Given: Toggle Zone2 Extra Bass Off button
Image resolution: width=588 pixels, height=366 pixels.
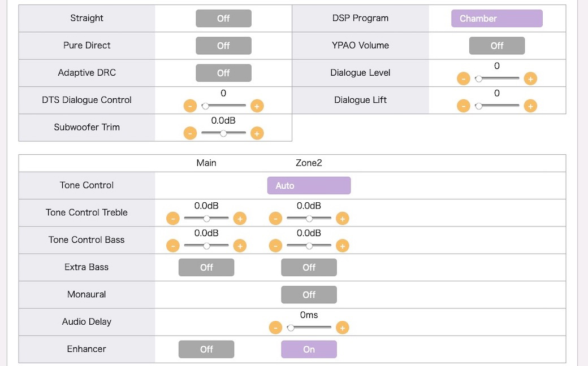Looking at the screenshot, I should [x=309, y=268].
